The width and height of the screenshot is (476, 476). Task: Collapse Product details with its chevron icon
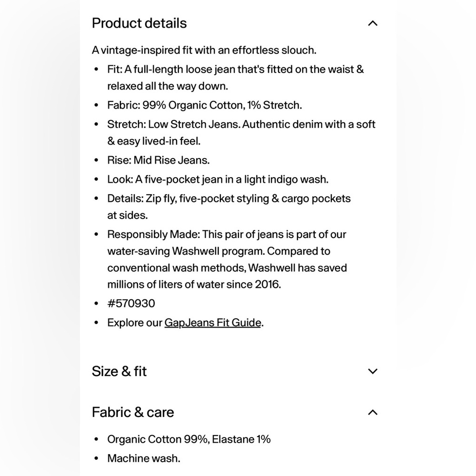(x=373, y=23)
